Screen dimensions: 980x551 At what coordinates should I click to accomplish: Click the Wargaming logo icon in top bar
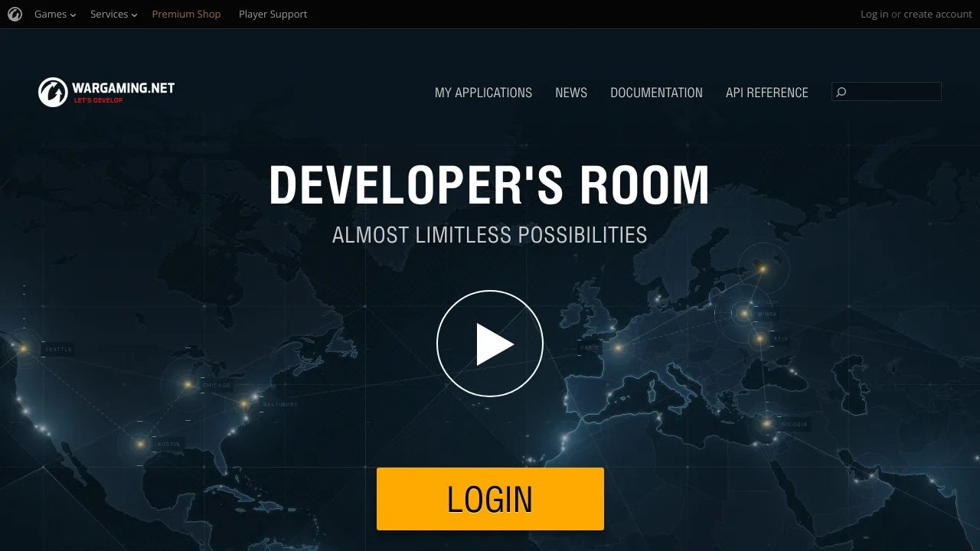15,14
